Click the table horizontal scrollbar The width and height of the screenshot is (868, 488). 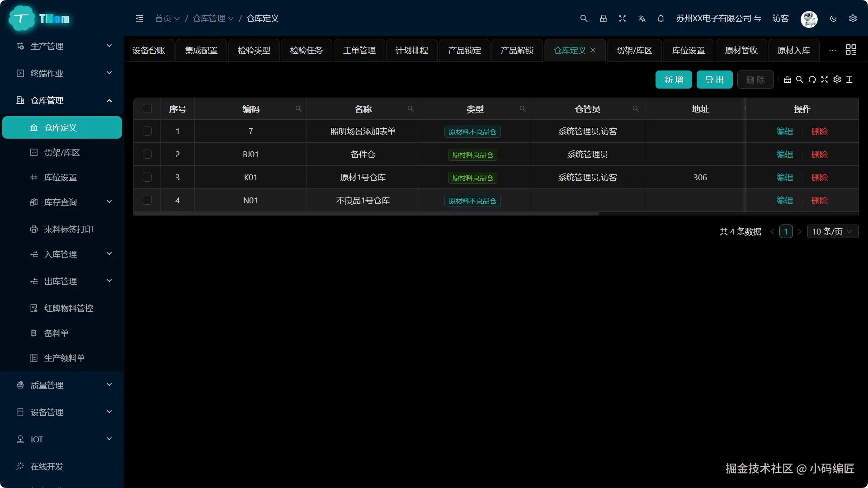tap(366, 214)
